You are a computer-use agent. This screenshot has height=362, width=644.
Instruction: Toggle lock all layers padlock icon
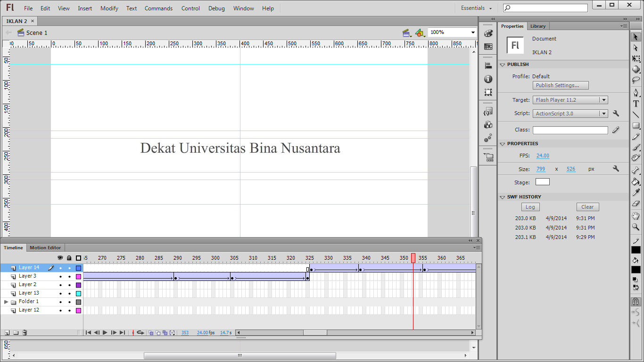69,258
